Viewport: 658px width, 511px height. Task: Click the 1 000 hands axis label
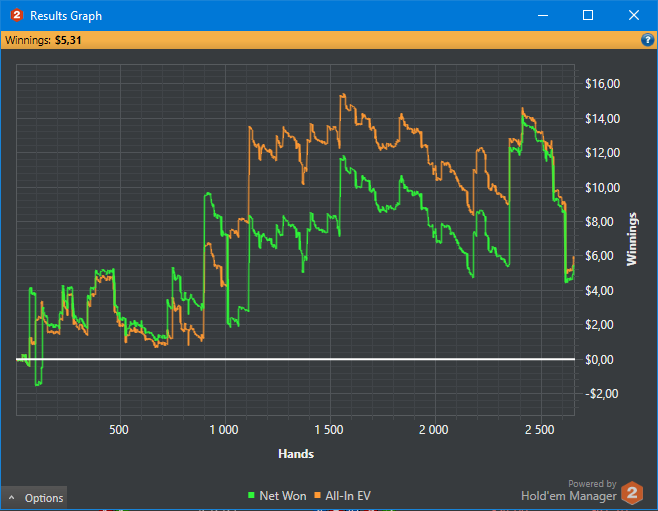click(224, 430)
